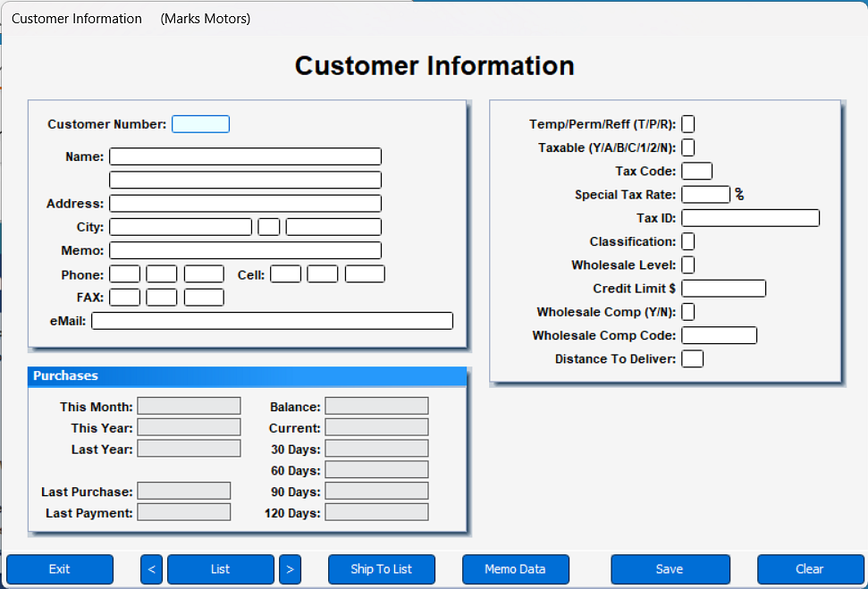Advance to next customer with the > button
This screenshot has height=589, width=868.
click(290, 569)
